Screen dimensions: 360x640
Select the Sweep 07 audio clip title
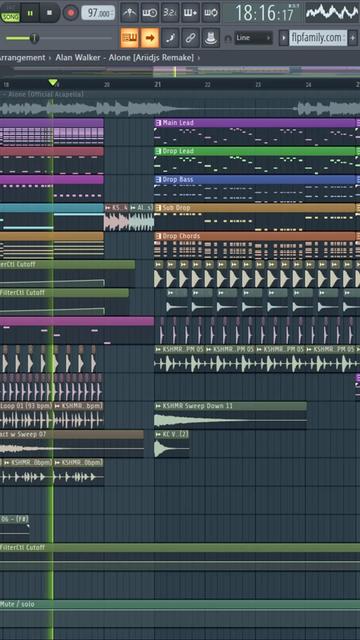[x=23, y=435]
